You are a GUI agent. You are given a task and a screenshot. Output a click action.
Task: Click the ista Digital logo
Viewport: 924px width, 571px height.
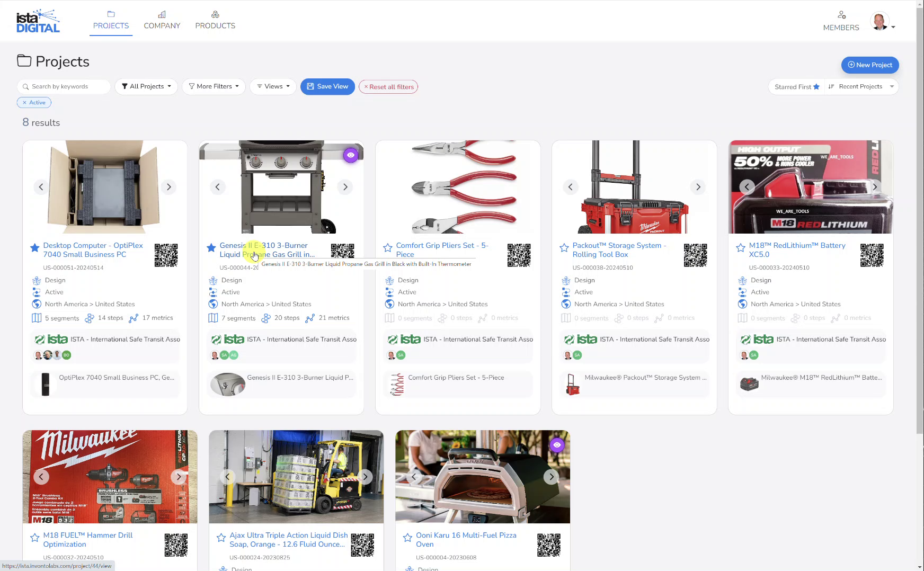[x=38, y=21]
